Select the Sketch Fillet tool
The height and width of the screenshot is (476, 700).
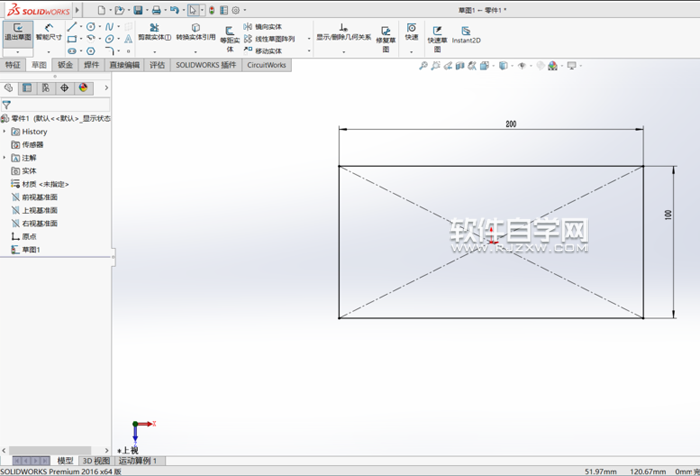109,51
